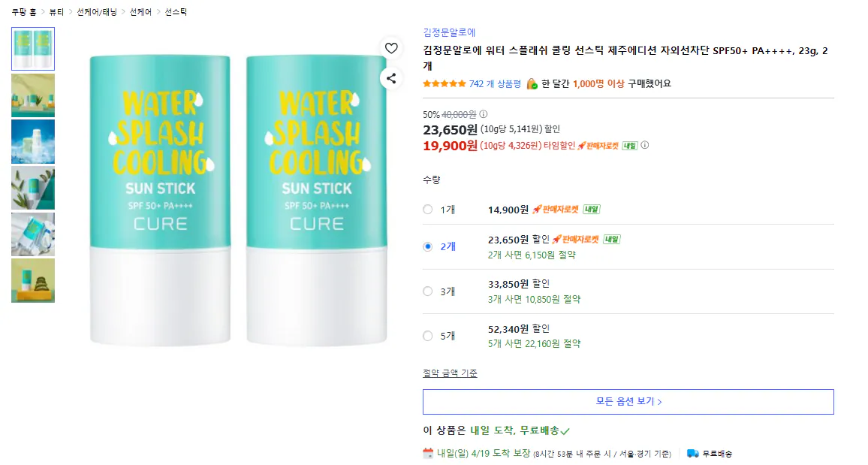The image size is (868, 465).
Task: Click info icon next to 19,900원 deal price
Action: [644, 145]
